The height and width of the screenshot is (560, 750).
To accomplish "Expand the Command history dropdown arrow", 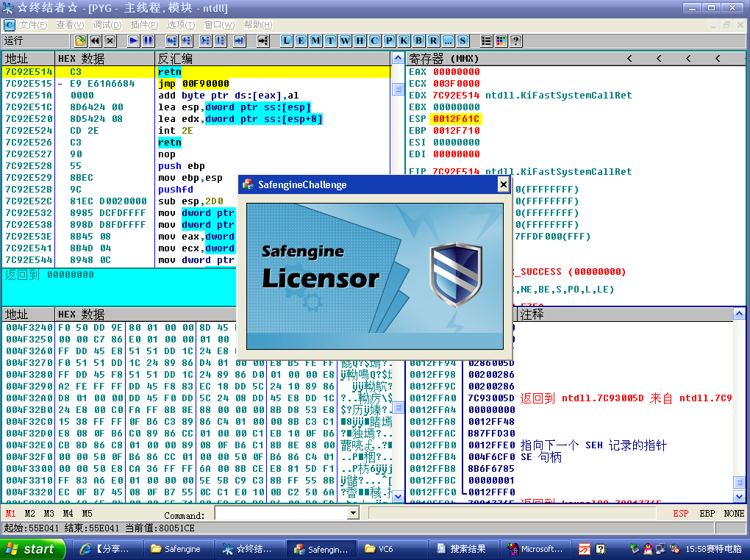I will tap(353, 514).
